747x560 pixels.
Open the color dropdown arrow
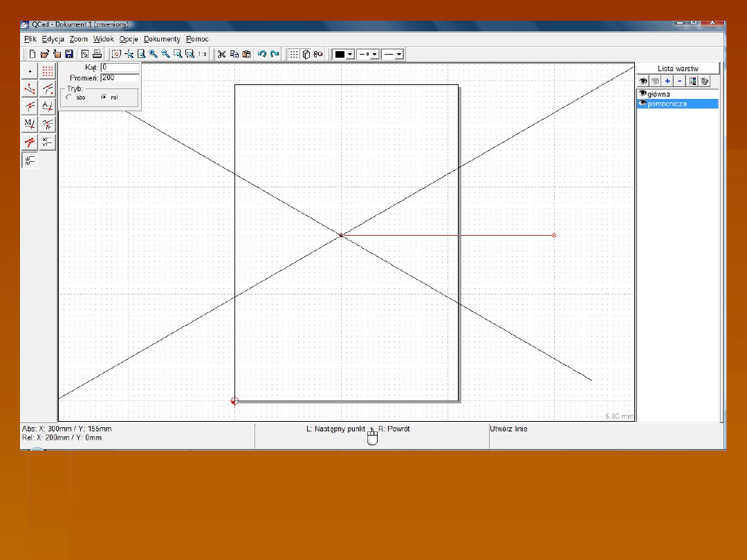pos(350,54)
